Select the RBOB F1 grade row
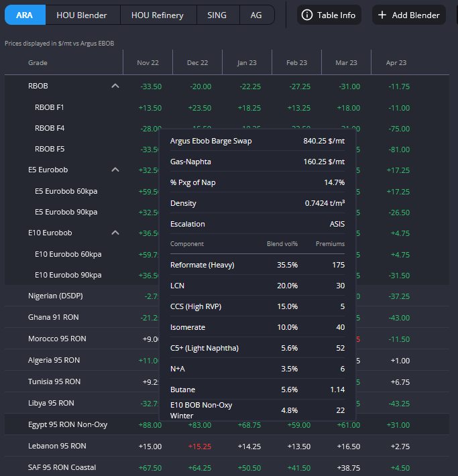The height and width of the screenshot is (476, 458). (50, 107)
